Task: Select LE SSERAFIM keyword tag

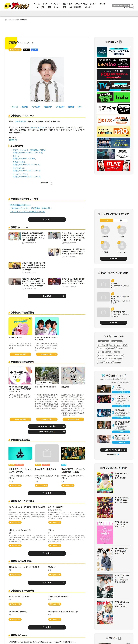Action: [x=102, y=349]
